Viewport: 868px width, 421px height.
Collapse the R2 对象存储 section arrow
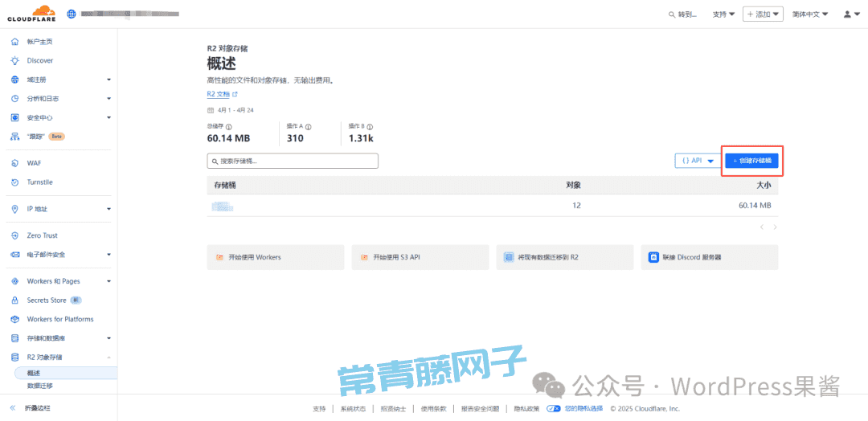coord(108,357)
